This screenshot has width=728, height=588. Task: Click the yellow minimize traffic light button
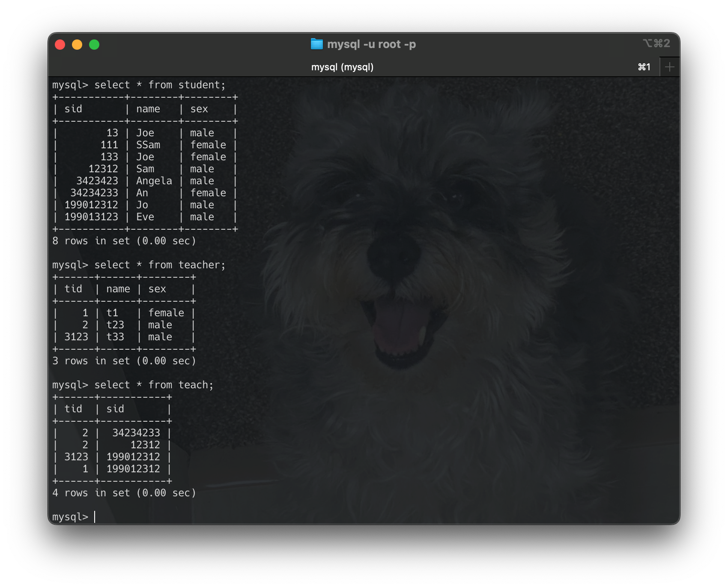77,44
